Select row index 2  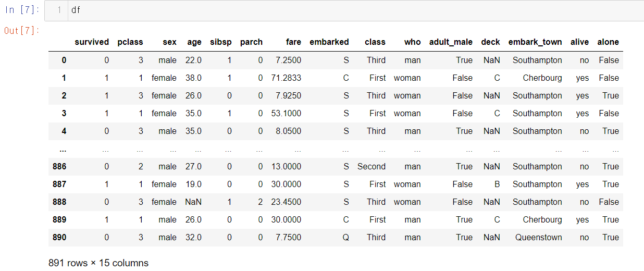click(64, 95)
